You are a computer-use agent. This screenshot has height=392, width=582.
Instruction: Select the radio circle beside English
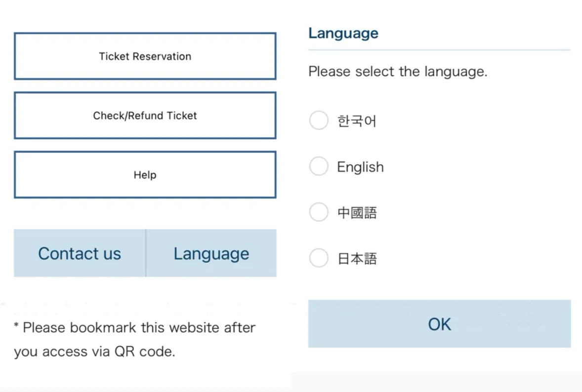(x=319, y=166)
